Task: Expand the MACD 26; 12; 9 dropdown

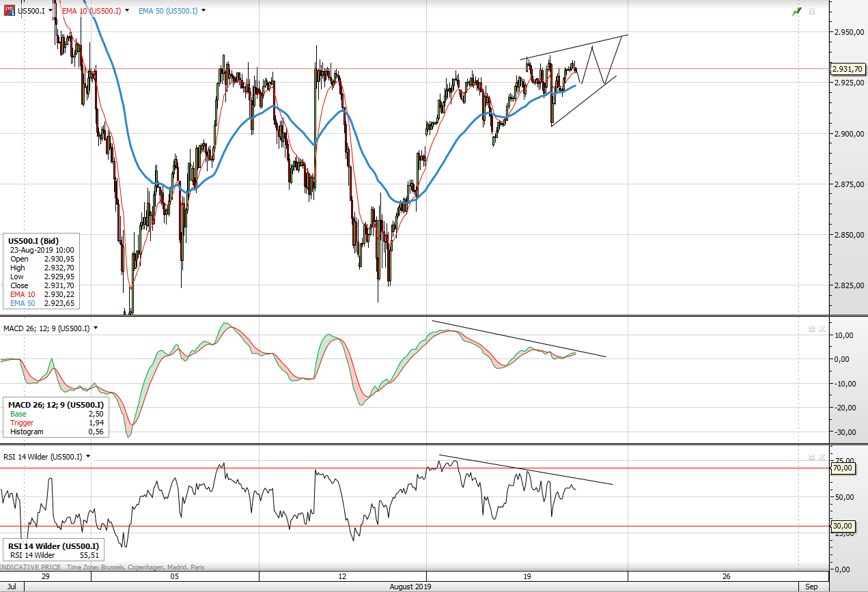Action: click(x=95, y=328)
